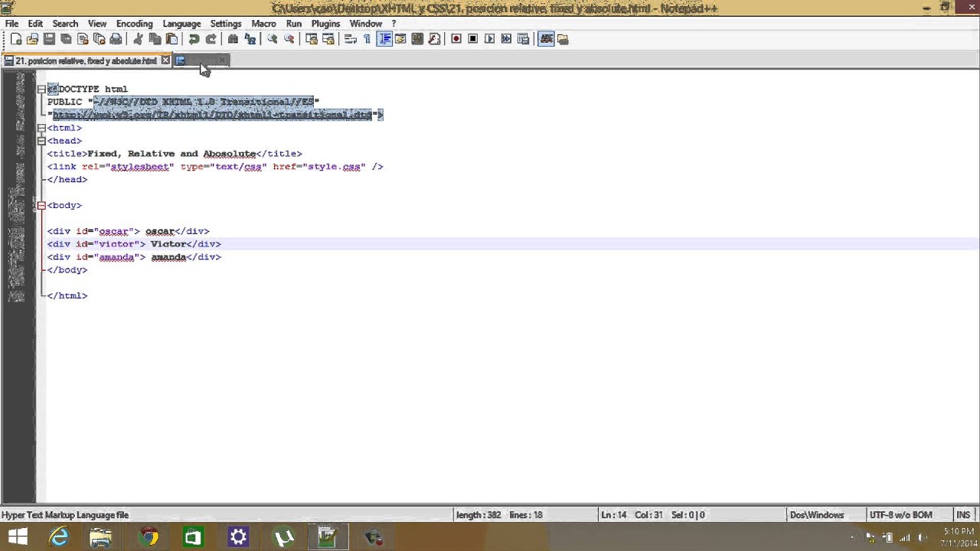Collapse the <body> fold marker
This screenshot has width=980, height=551.
(x=41, y=205)
